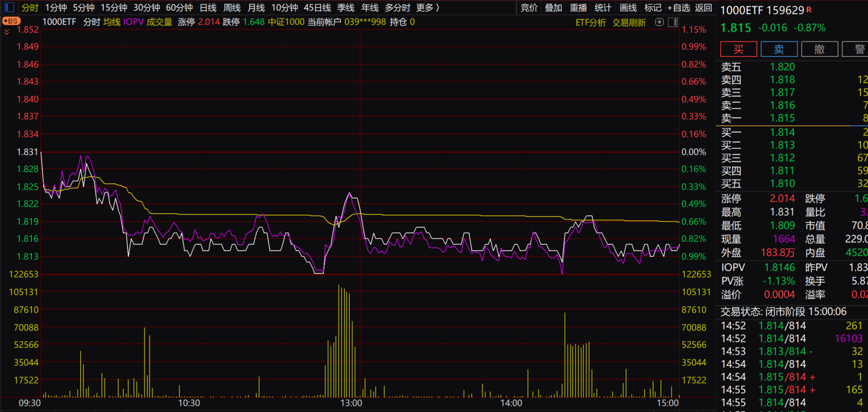Screen dimensions: 868x412
Task: Toggle the left sidebar panel icon
Action: point(10,7)
